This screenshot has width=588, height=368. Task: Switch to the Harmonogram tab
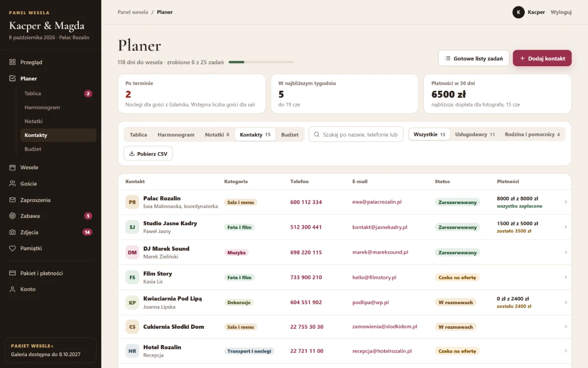click(x=176, y=134)
